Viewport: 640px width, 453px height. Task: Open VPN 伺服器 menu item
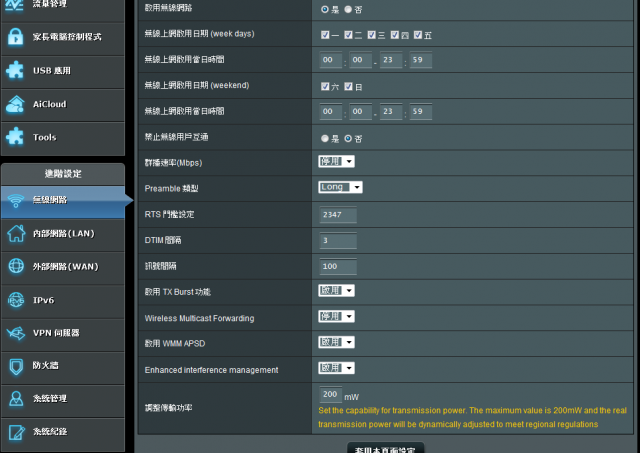(x=63, y=335)
